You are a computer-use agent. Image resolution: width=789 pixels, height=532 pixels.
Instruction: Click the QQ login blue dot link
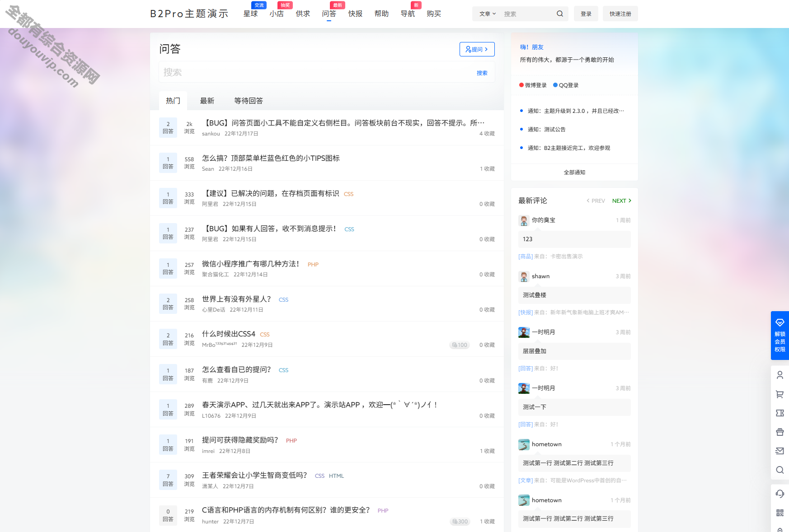click(566, 85)
